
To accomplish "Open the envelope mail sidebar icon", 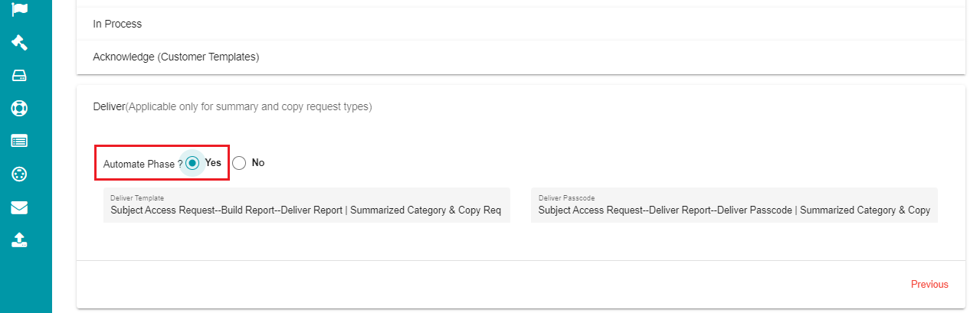I will tap(20, 207).
